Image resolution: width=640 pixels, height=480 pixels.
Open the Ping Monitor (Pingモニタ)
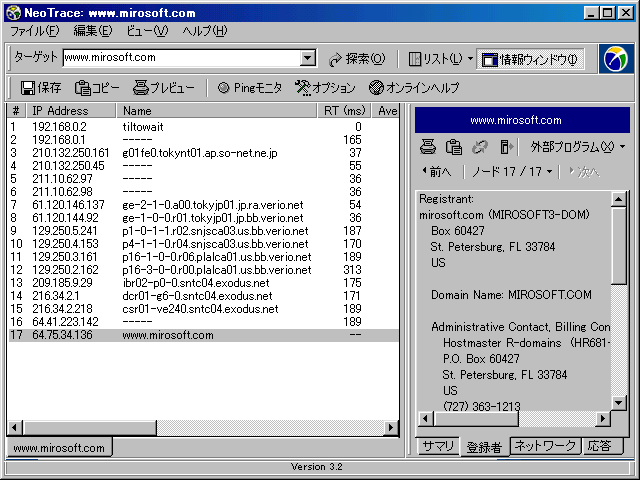249,88
